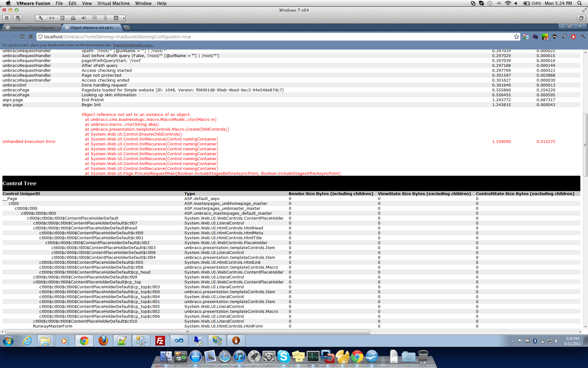Click the 'Control Tree' section heading
The width and height of the screenshot is (588, 368).
[20, 183]
